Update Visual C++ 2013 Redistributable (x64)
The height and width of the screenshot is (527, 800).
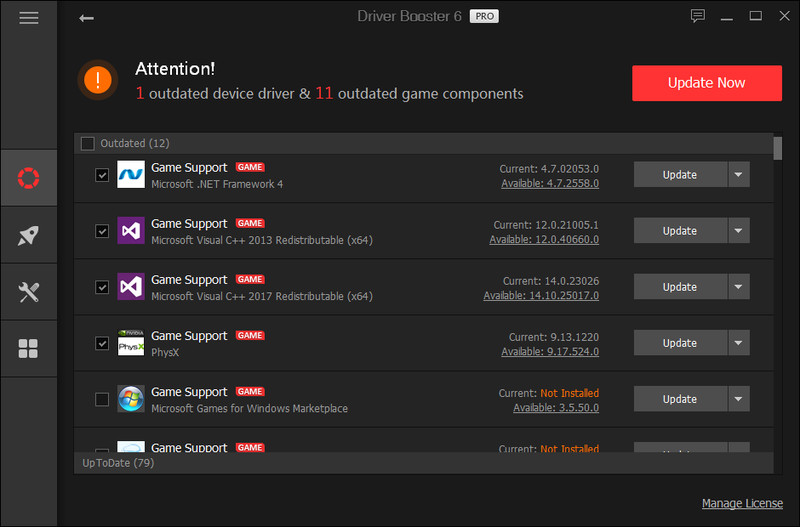680,231
